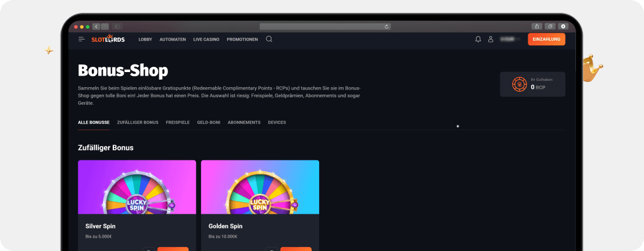Select the Geld-Boni tab
Screen dimensions: 644x251
(x=208, y=123)
